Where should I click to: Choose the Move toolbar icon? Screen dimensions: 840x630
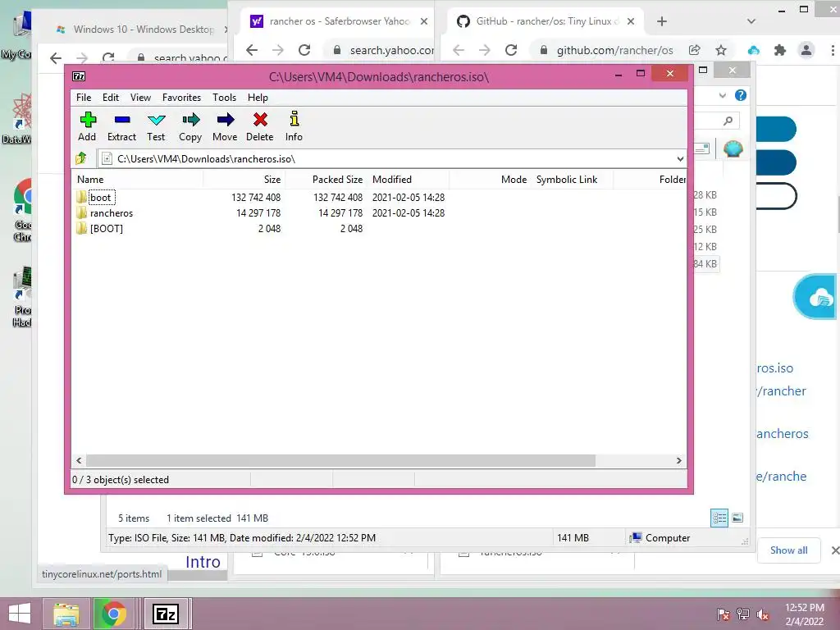click(x=226, y=120)
